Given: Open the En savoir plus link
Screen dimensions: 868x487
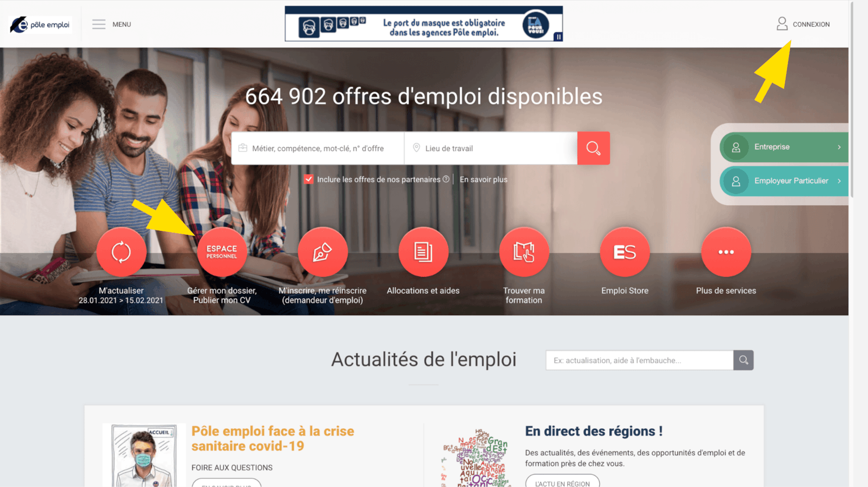Looking at the screenshot, I should (x=483, y=179).
